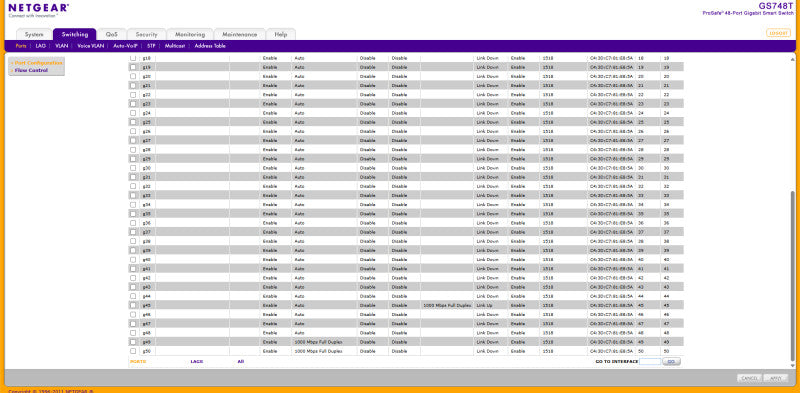
Task: Go to the Maintenance tab
Action: pos(240,34)
